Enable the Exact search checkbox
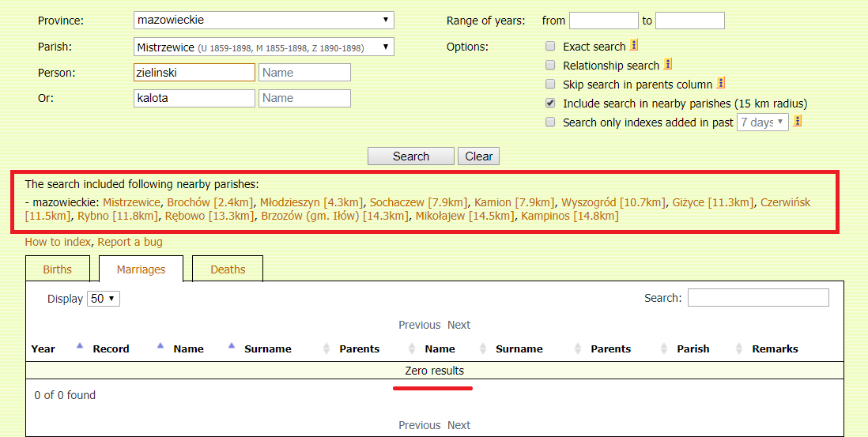This screenshot has height=437, width=868. click(x=550, y=47)
